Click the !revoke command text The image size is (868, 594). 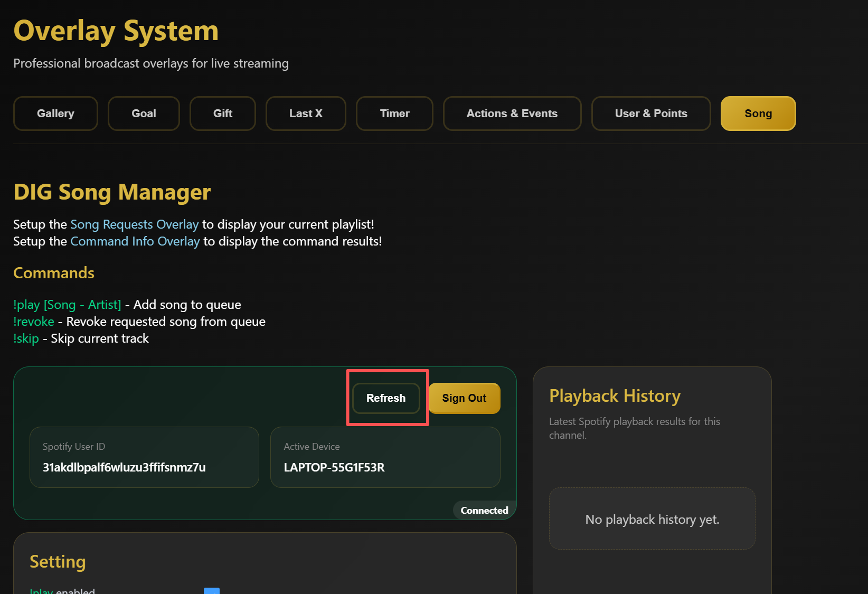(x=34, y=322)
